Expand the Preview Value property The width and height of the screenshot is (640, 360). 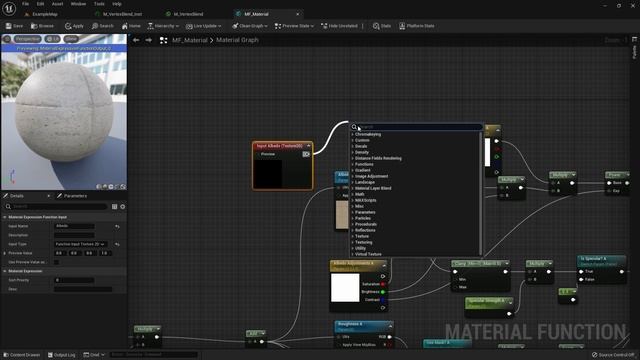click(x=5, y=253)
